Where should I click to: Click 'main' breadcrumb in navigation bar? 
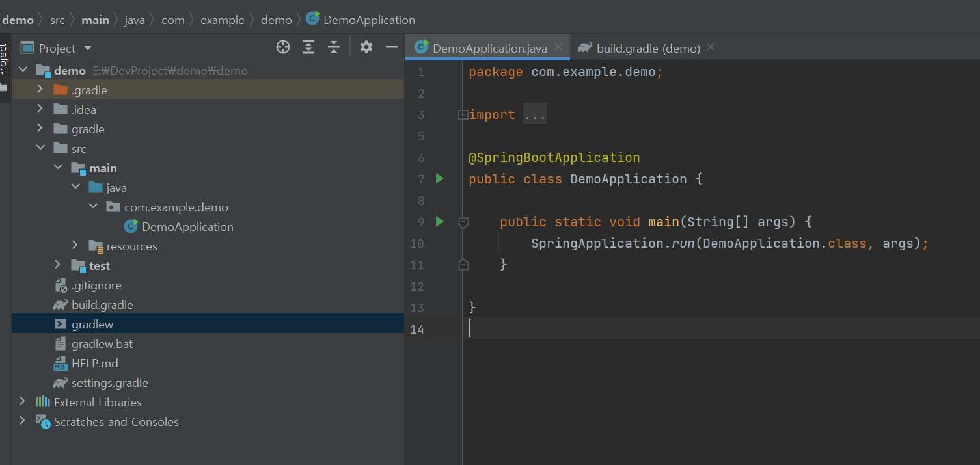(x=95, y=20)
